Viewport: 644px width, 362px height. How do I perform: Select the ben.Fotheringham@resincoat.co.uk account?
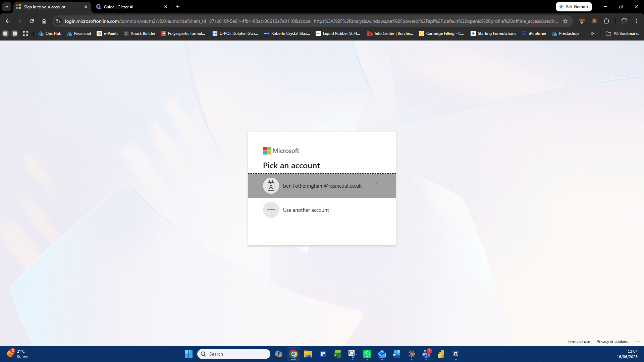[322, 186]
